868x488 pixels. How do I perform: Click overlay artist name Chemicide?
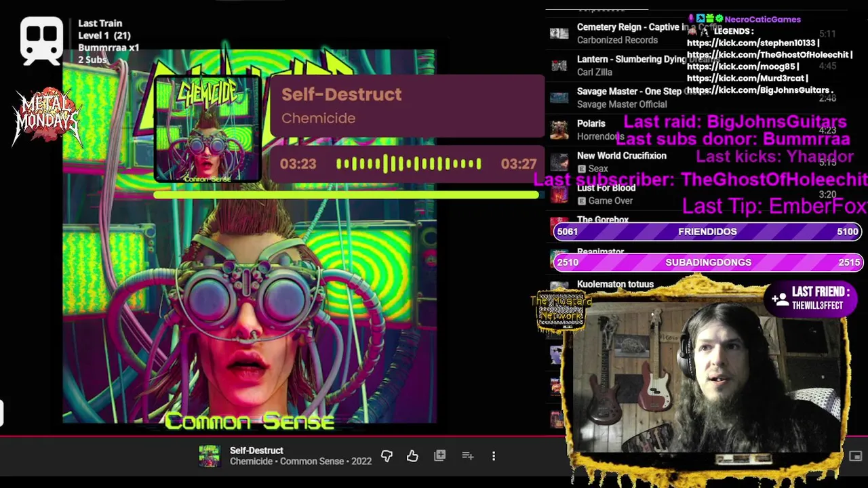pos(318,118)
